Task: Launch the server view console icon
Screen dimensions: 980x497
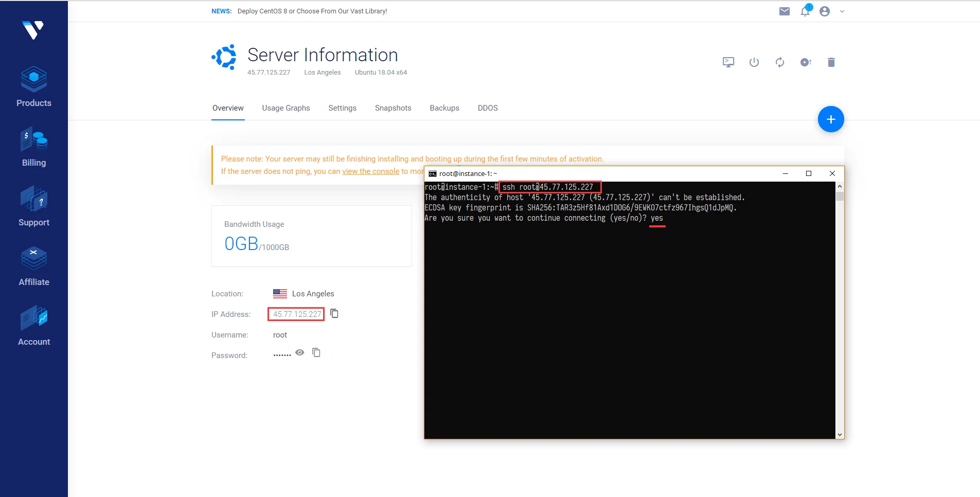Action: (x=728, y=62)
